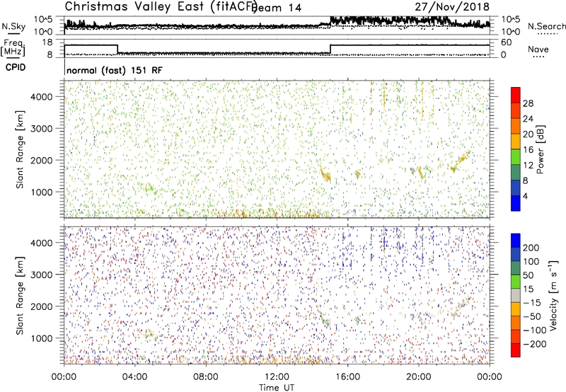Viewport: 566px width, 392px height.
Task: Select the "CPID" label
Action: (x=16, y=67)
